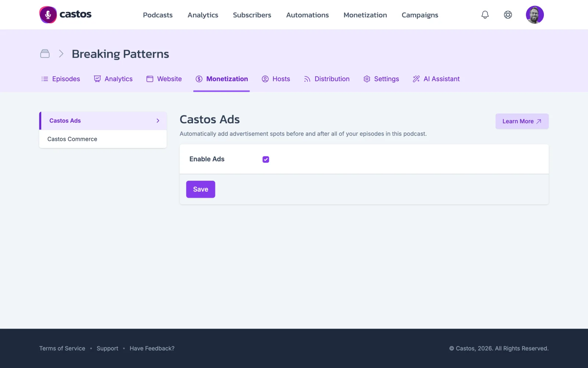
Task: Open the Podcasts top menu
Action: pos(158,15)
